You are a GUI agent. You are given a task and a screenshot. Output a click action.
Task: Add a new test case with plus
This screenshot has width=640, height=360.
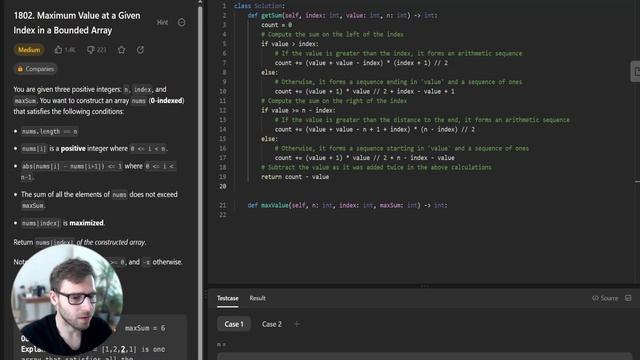point(297,324)
